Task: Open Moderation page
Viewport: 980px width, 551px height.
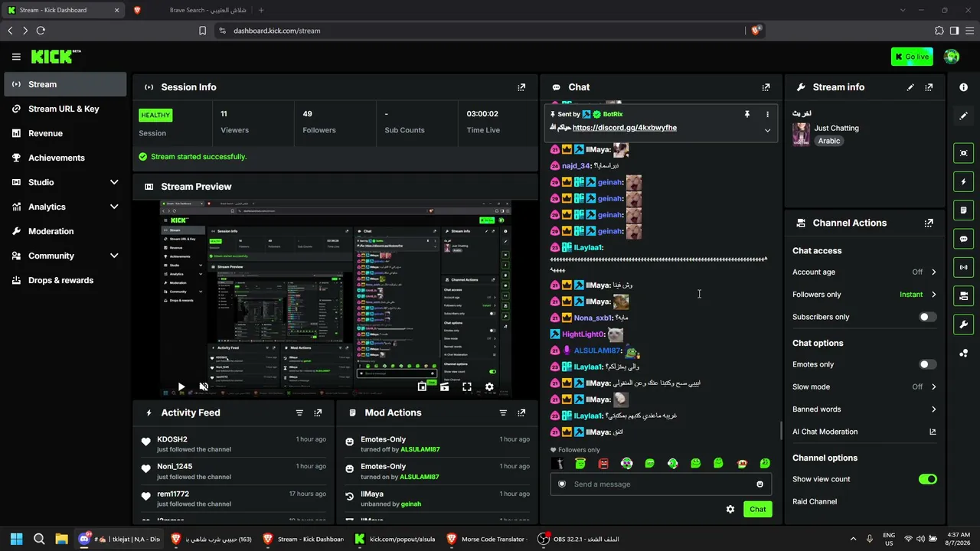Action: click(x=65, y=231)
